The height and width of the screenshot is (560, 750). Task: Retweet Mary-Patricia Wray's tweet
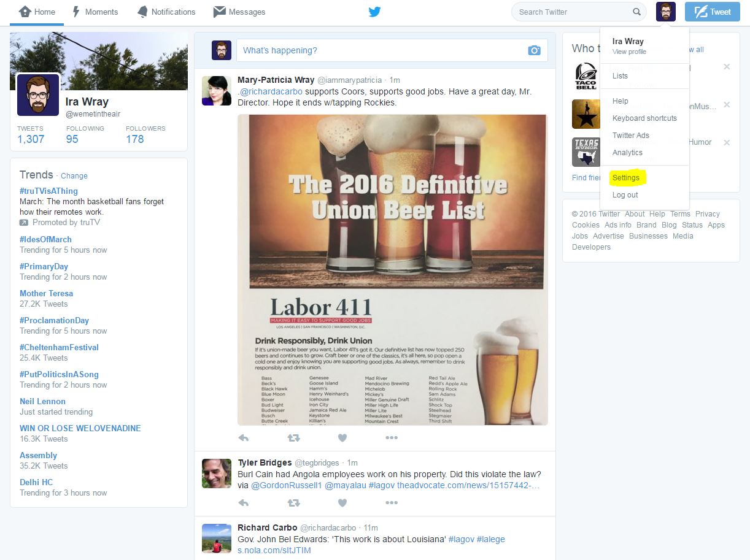coord(293,438)
